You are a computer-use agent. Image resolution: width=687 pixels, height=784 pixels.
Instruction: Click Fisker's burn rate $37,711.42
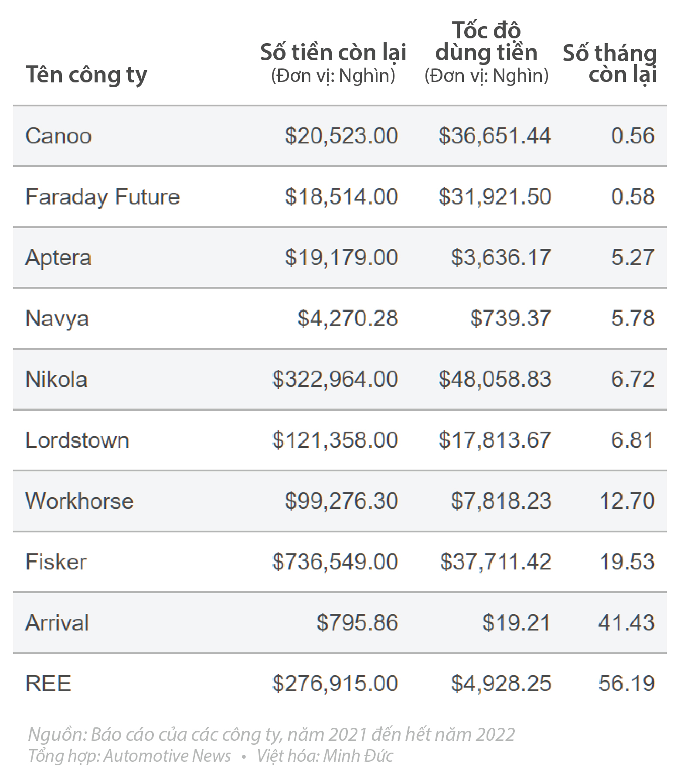495,562
